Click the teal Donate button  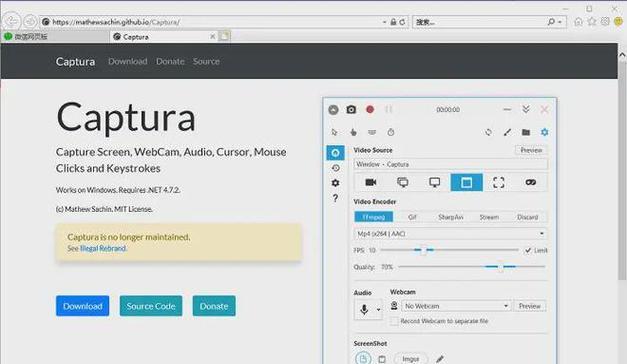coord(214,306)
